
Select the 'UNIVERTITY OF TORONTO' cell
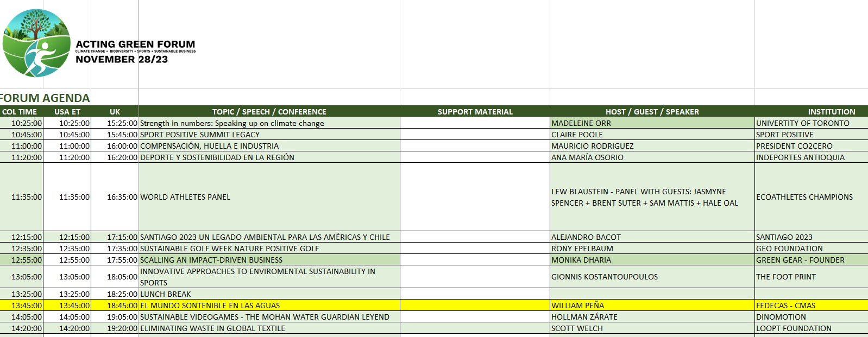click(x=812, y=123)
